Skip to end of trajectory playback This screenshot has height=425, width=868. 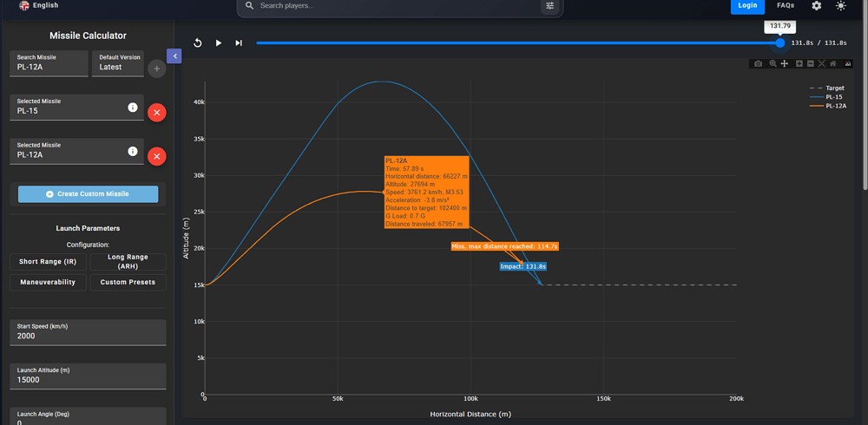click(239, 43)
